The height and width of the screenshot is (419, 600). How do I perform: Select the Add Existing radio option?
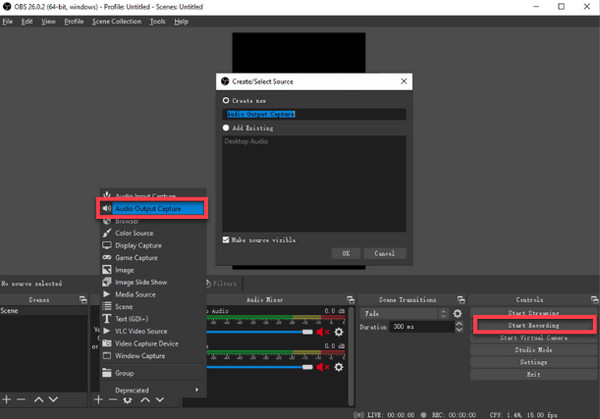coord(226,128)
